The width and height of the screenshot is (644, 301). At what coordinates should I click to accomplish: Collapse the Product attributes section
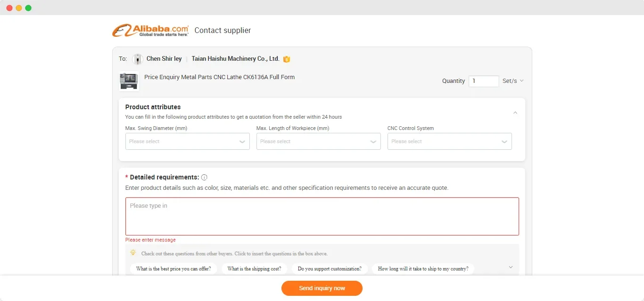(x=515, y=113)
